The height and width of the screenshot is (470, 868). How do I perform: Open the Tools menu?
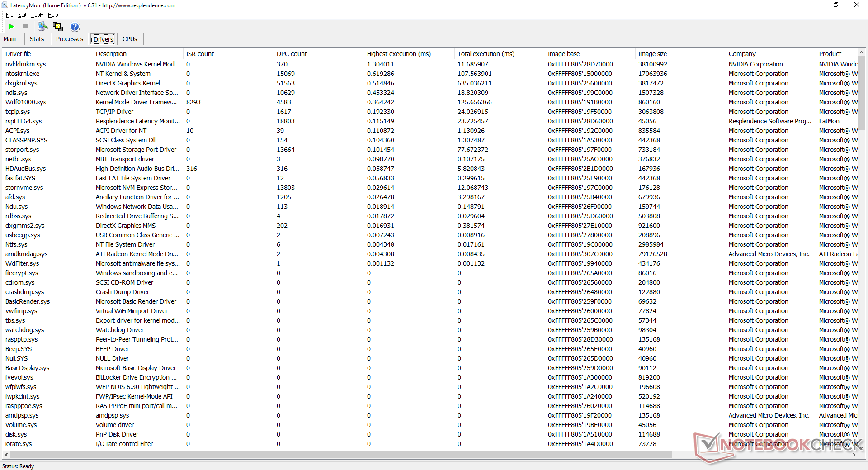coord(37,15)
